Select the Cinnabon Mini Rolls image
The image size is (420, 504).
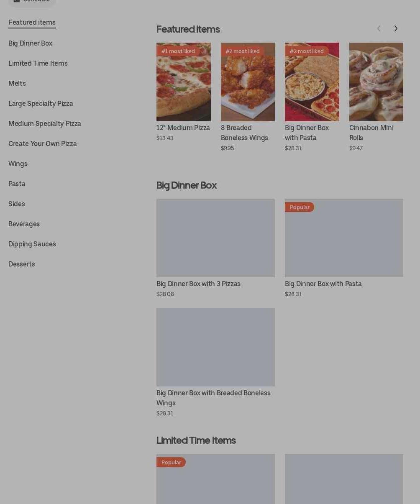376,82
